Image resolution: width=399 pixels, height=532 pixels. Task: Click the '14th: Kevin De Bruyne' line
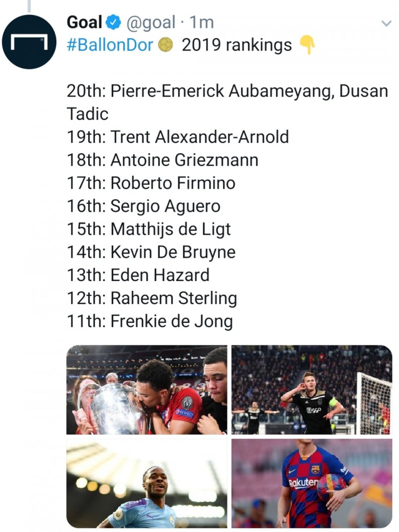pos(151,253)
